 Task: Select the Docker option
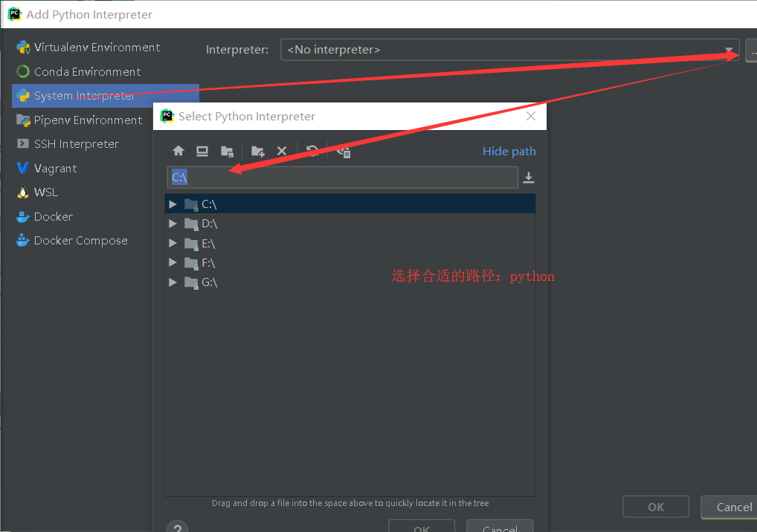point(45,216)
